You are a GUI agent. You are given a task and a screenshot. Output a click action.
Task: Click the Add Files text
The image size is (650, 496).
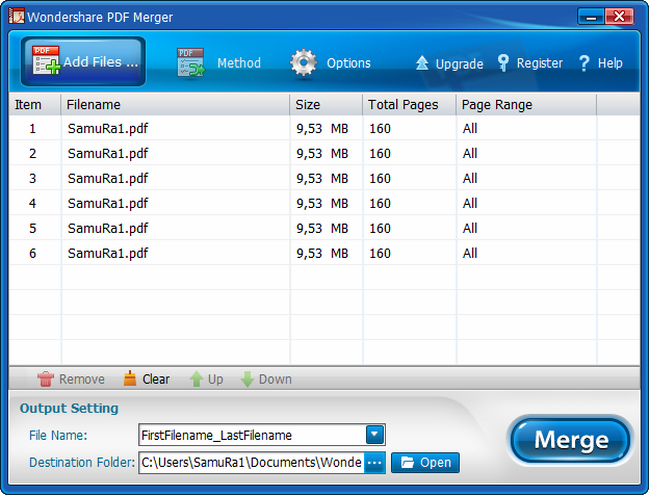coord(101,62)
